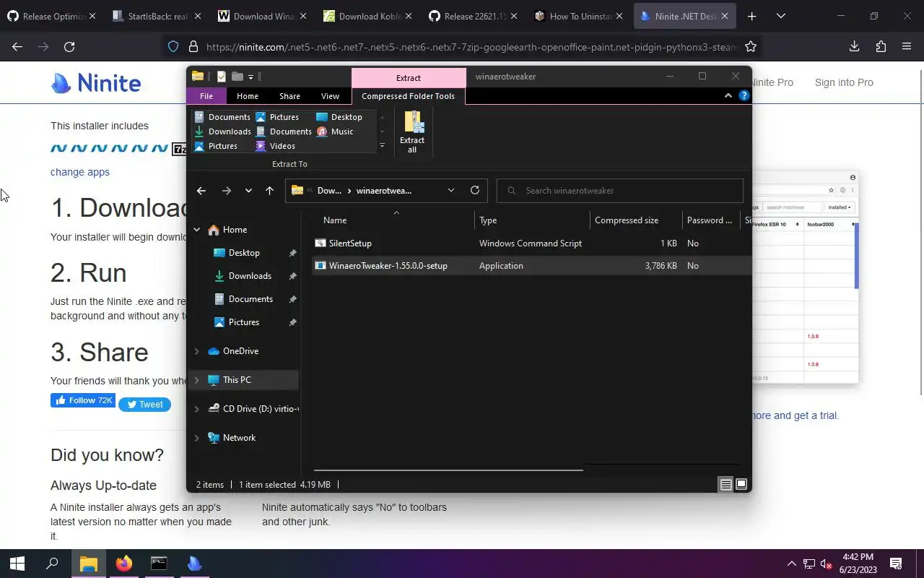The image size is (924, 578).
Task: Choose Videos in the Extract To gallery
Action: [275, 146]
